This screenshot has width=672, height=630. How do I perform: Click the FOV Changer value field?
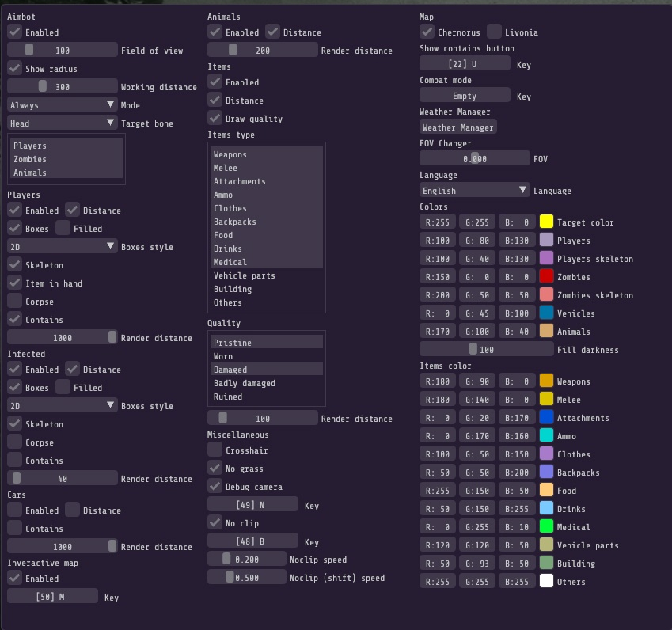point(474,158)
